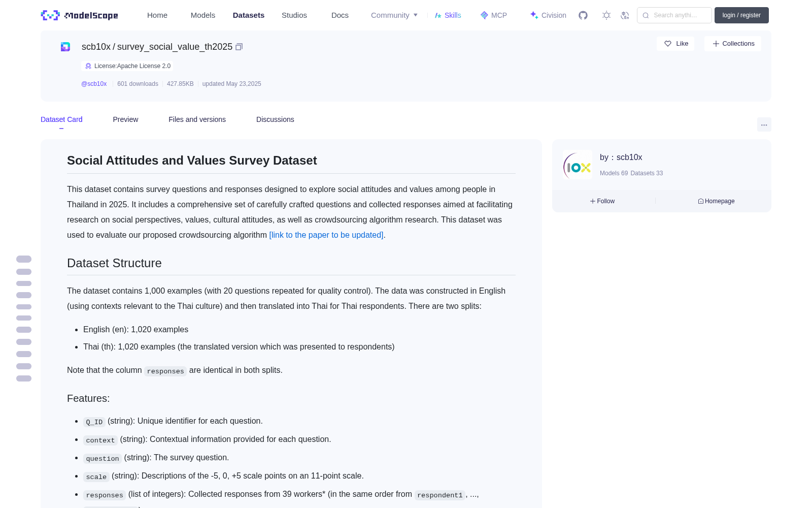Click the dataset avatar icon beside title
The image size is (812, 508).
(x=65, y=47)
